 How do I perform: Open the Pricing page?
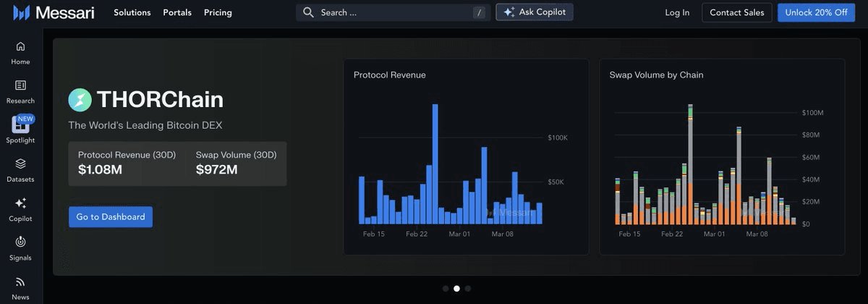(x=218, y=12)
